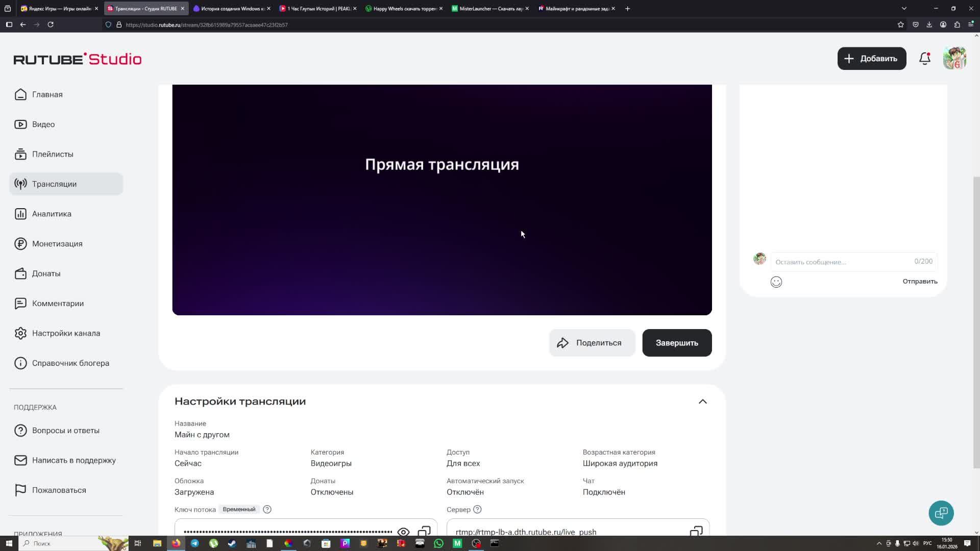The image size is (980, 551).
Task: Reveal stream key with eye icon
Action: pyautogui.click(x=403, y=531)
